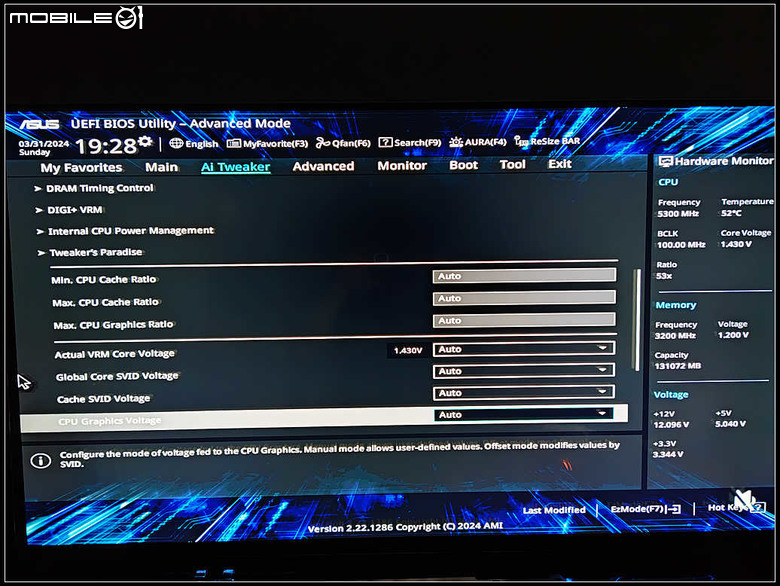
Task: Click the +3.3V 3.344 V reading
Action: pos(668,455)
